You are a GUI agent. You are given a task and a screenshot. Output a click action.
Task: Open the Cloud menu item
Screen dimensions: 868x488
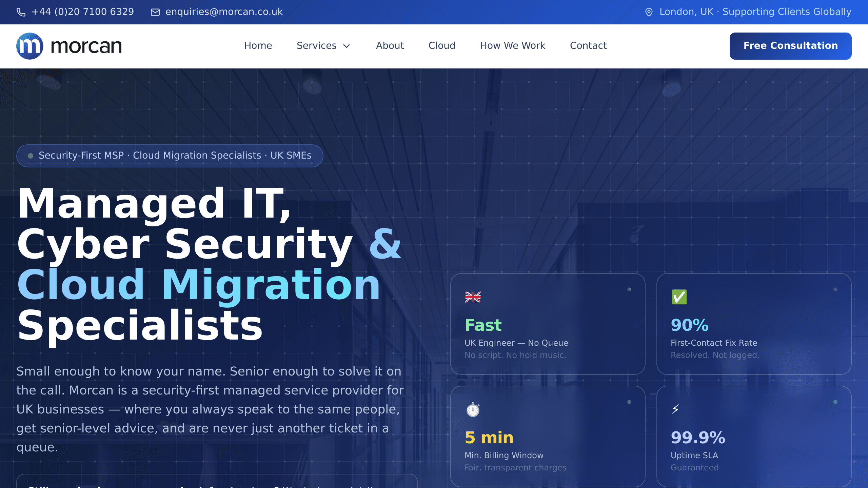[442, 46]
